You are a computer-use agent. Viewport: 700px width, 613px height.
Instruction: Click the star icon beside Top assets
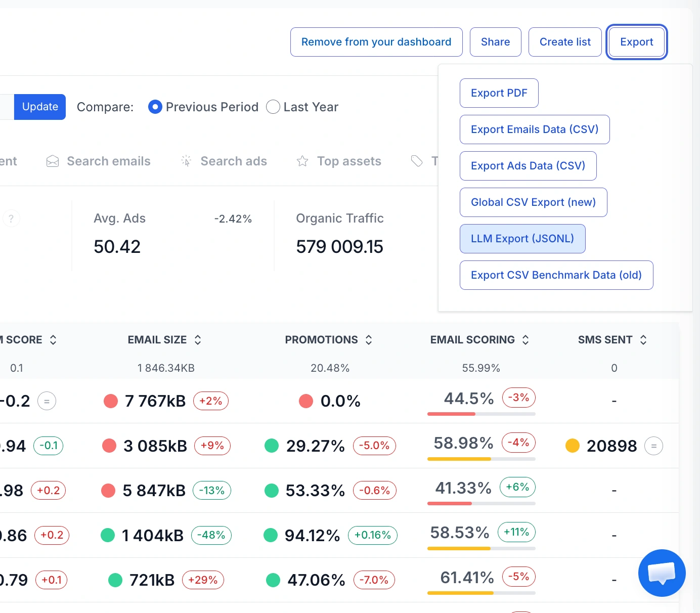(302, 161)
